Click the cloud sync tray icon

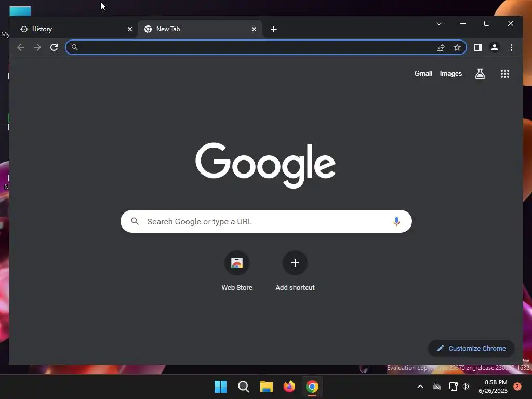click(437, 387)
